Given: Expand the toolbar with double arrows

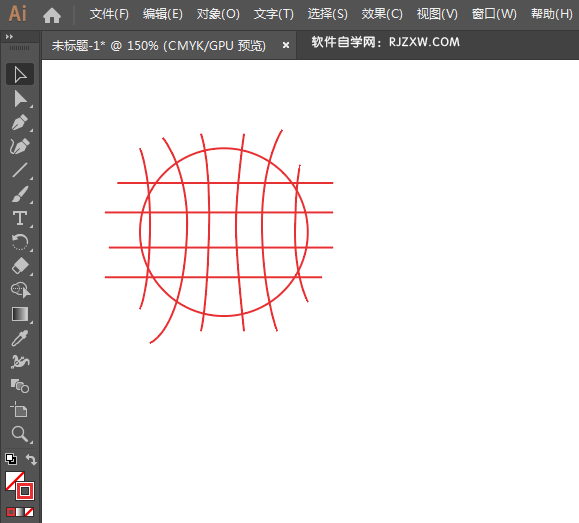Looking at the screenshot, I should point(9,37).
